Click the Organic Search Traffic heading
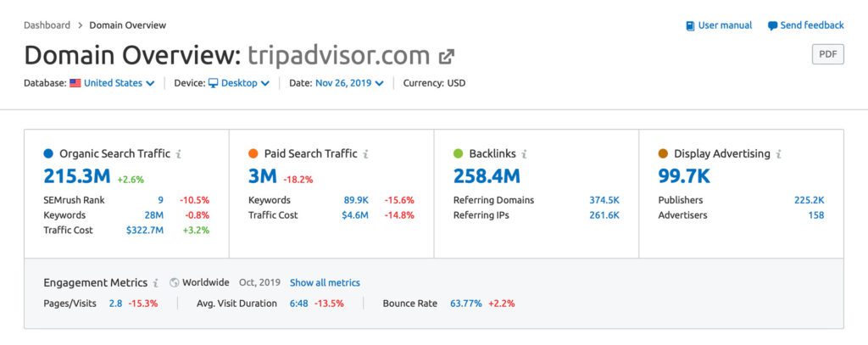The height and width of the screenshot is (345, 868). point(114,153)
